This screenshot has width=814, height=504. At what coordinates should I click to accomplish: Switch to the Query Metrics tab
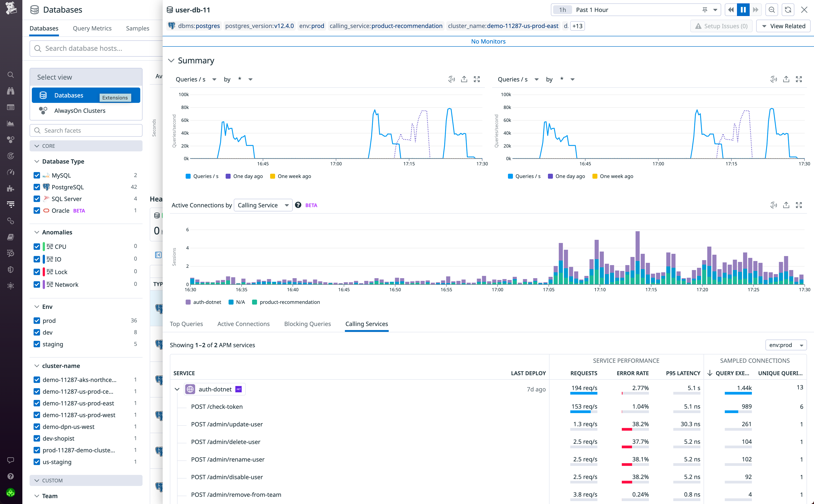(92, 28)
